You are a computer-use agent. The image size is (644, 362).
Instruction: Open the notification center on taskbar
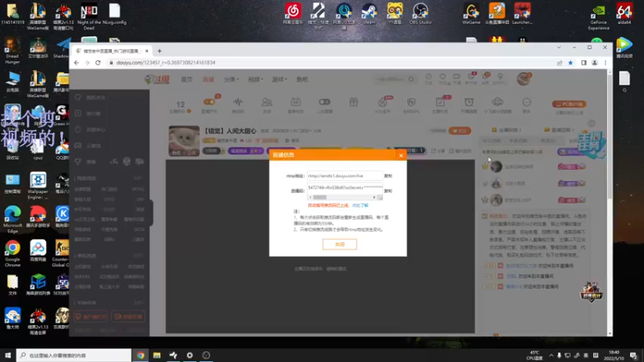tap(634, 356)
